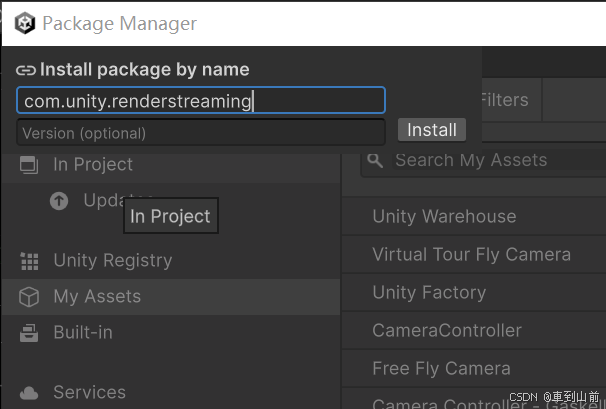The width and height of the screenshot is (606, 409).
Task: Click the Built-in packages icon
Action: [x=29, y=333]
